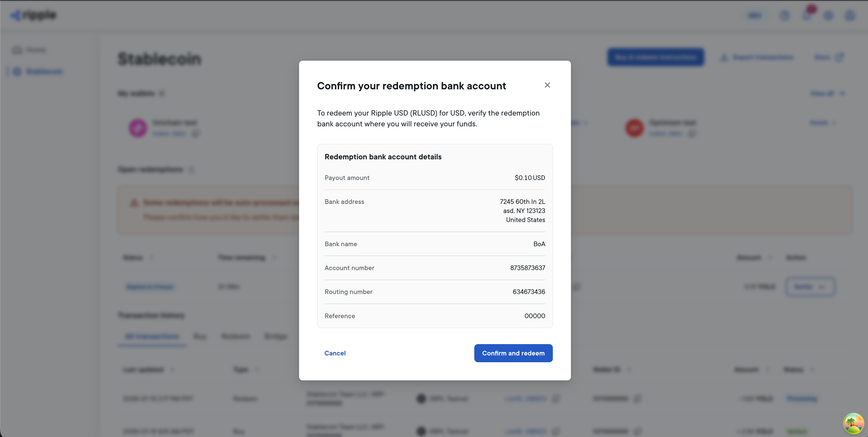Viewport: 868px width, 437px height.
Task: Select Stablecoin in the sidebar
Action: 38,71
